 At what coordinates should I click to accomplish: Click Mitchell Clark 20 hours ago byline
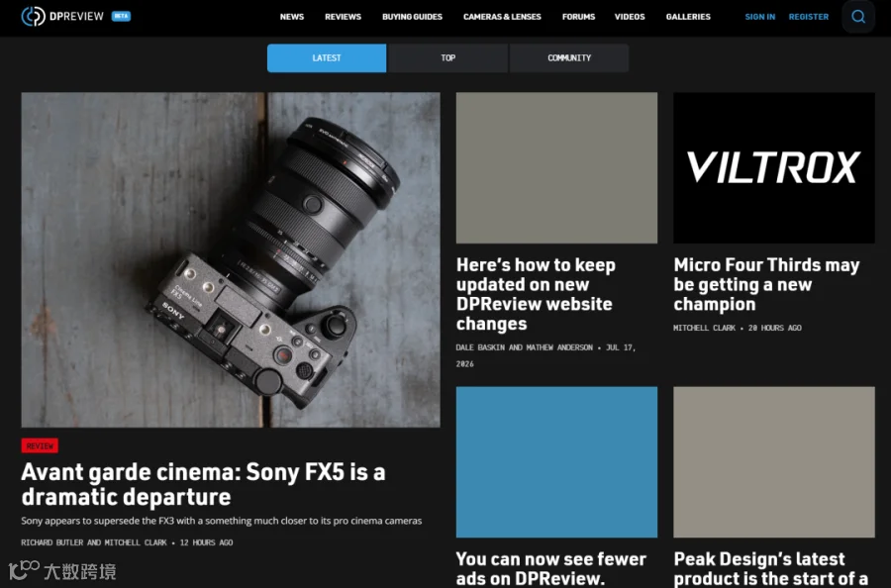point(738,328)
